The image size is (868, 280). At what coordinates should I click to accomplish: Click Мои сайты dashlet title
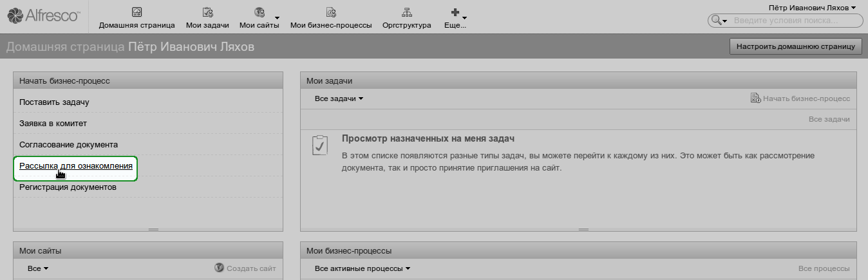click(41, 251)
